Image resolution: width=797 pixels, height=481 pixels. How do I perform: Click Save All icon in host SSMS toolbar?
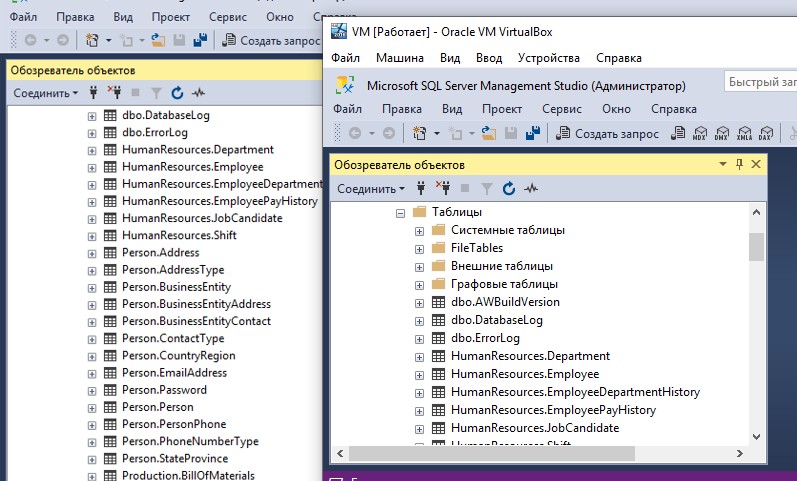[x=200, y=40]
